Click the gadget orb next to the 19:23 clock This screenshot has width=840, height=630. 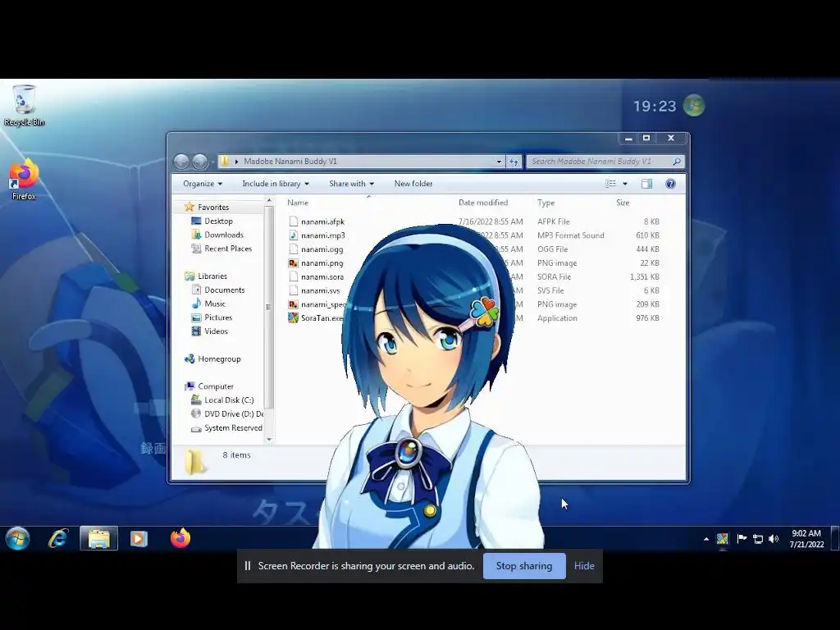click(694, 106)
